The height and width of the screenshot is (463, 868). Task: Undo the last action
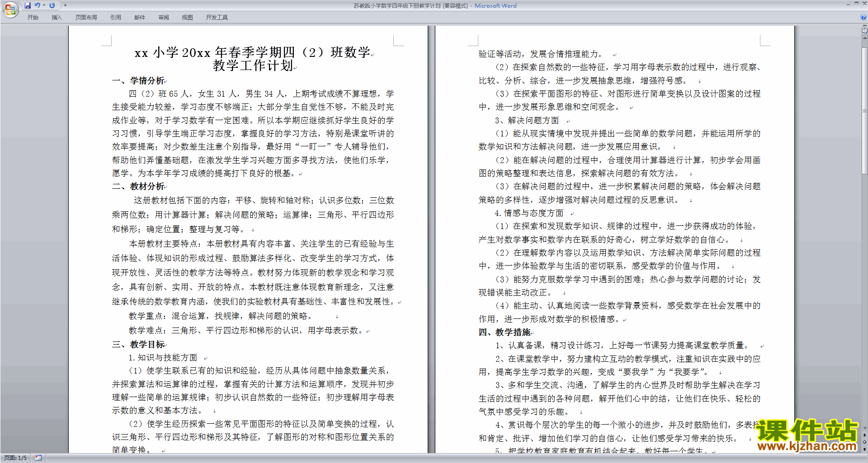coord(38,5)
